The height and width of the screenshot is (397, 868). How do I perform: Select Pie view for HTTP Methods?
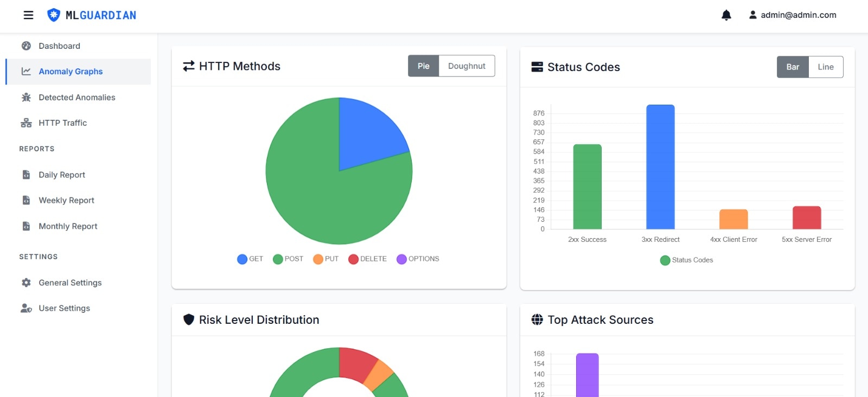click(x=423, y=66)
